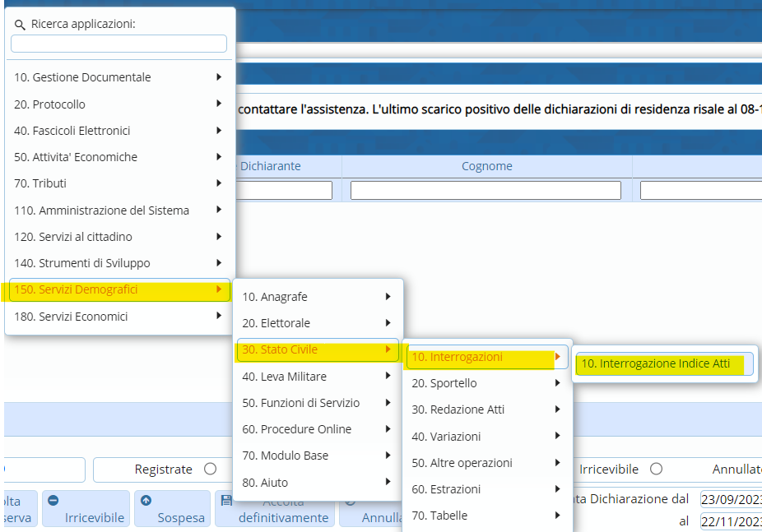Open the Redazione Atti menu item
The image size is (762, 532).
(458, 409)
